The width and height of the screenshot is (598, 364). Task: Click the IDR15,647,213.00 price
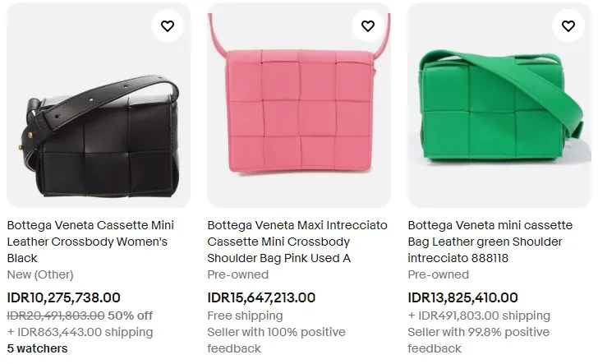coord(261,298)
